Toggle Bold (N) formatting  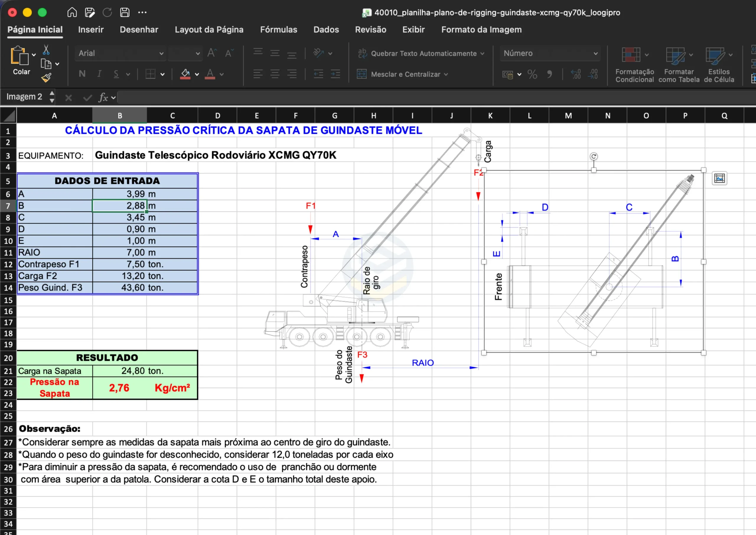(82, 74)
